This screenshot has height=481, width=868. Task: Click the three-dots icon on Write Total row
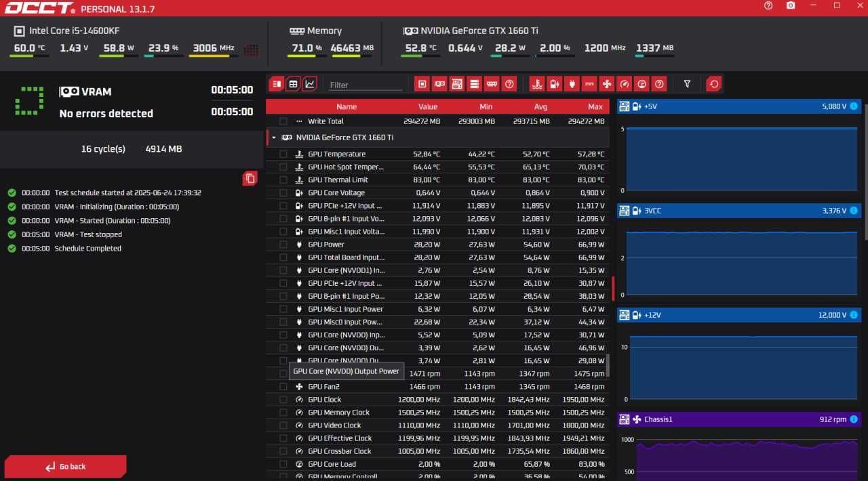pos(299,121)
